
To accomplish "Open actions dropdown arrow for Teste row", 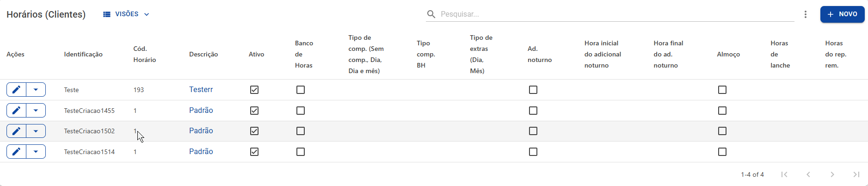I will pos(36,90).
